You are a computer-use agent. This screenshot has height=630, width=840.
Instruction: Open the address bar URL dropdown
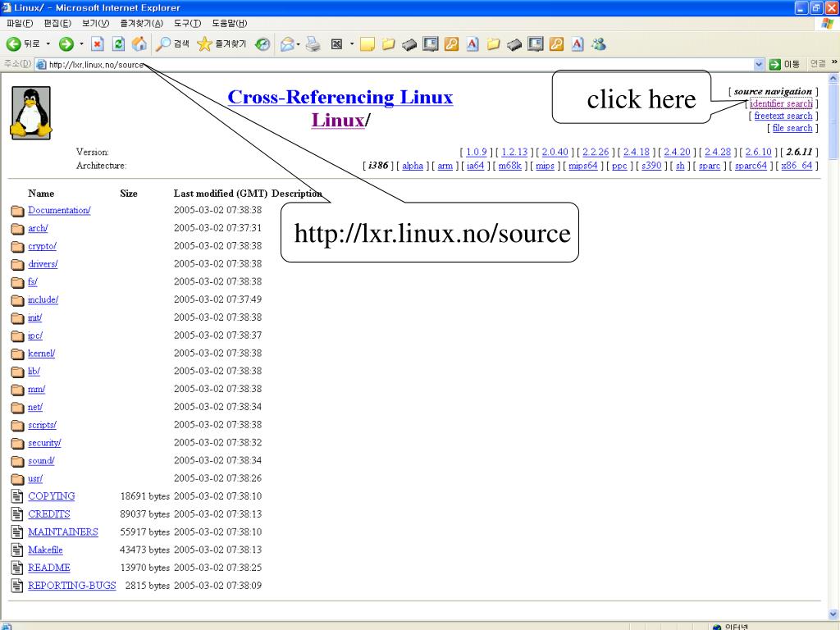point(759,64)
